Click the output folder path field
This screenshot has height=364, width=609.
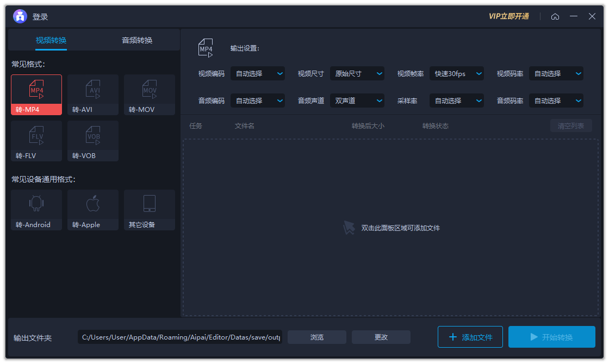click(180, 337)
